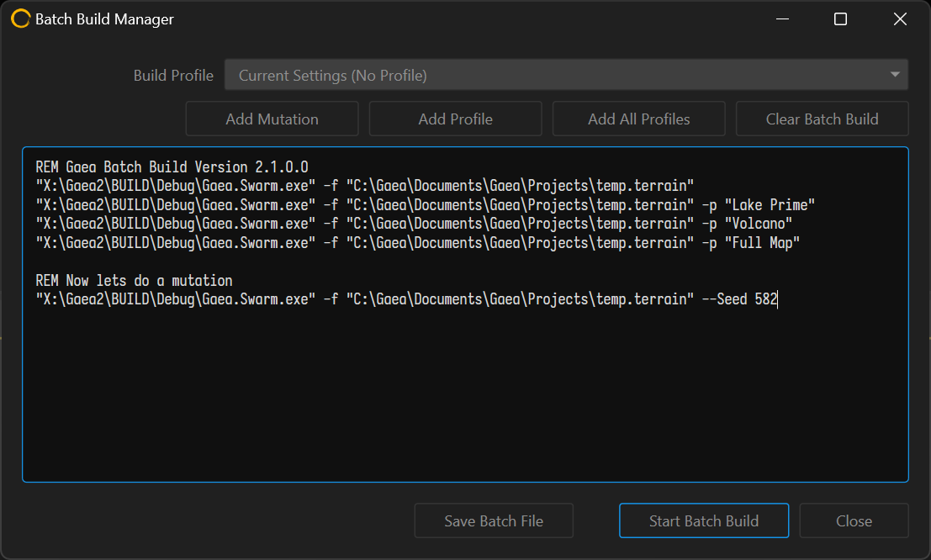The width and height of the screenshot is (931, 560).
Task: Start the batch build
Action: tap(703, 520)
